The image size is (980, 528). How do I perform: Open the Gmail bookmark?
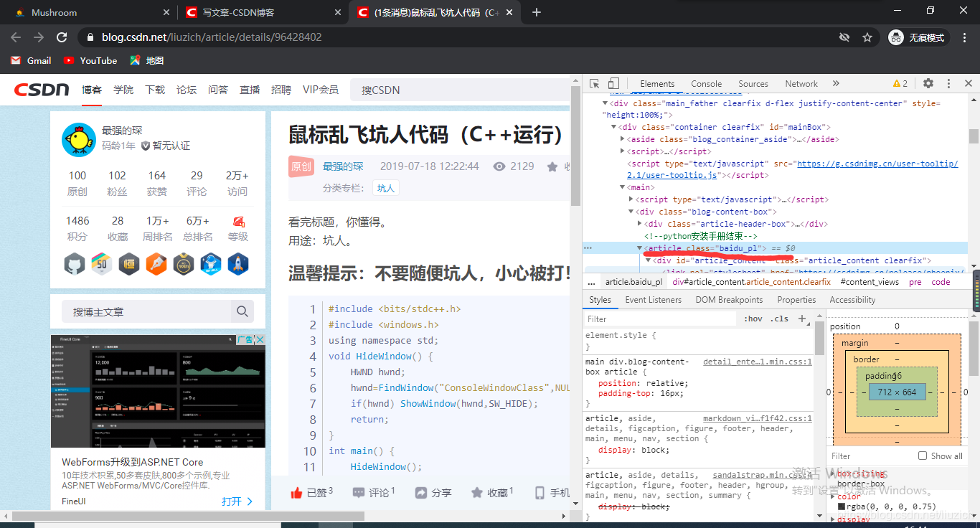click(x=31, y=60)
